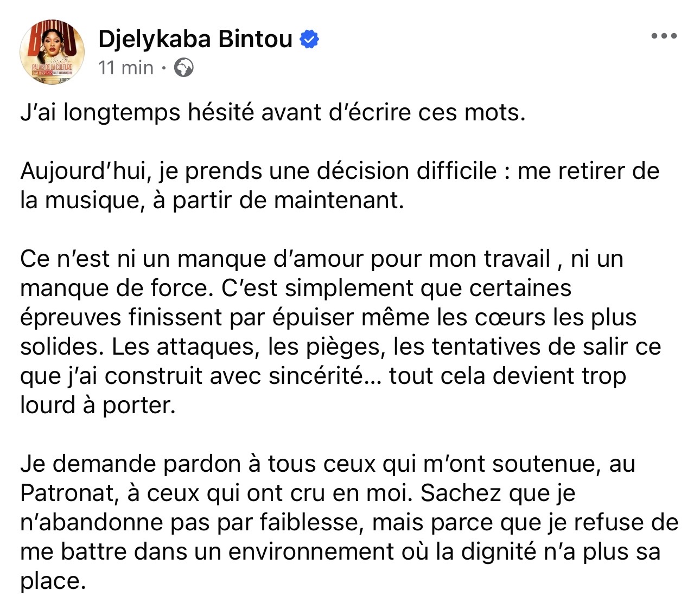Click the line "que j'ai construit avec sincérité"
Viewport: 700px width, 603px height.
[x=323, y=376]
